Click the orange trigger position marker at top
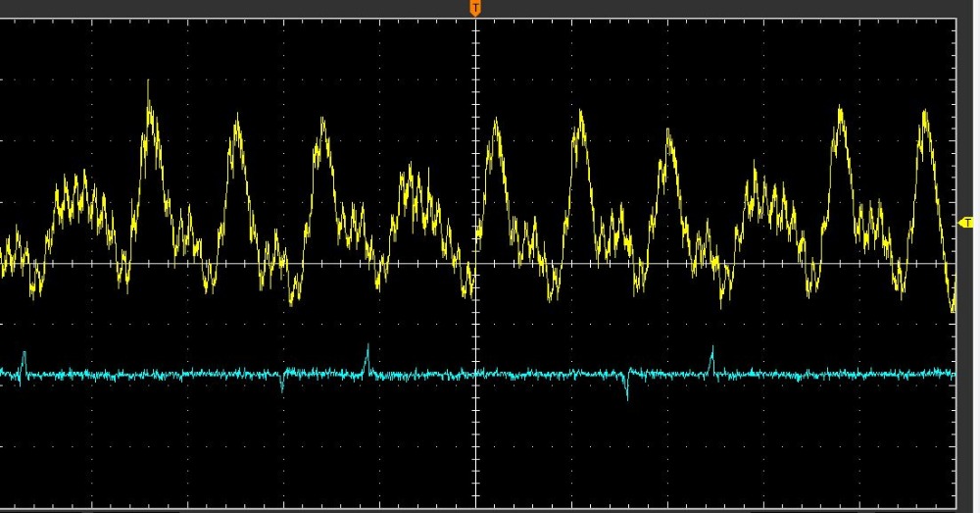Image resolution: width=980 pixels, height=513 pixels. [x=475, y=9]
